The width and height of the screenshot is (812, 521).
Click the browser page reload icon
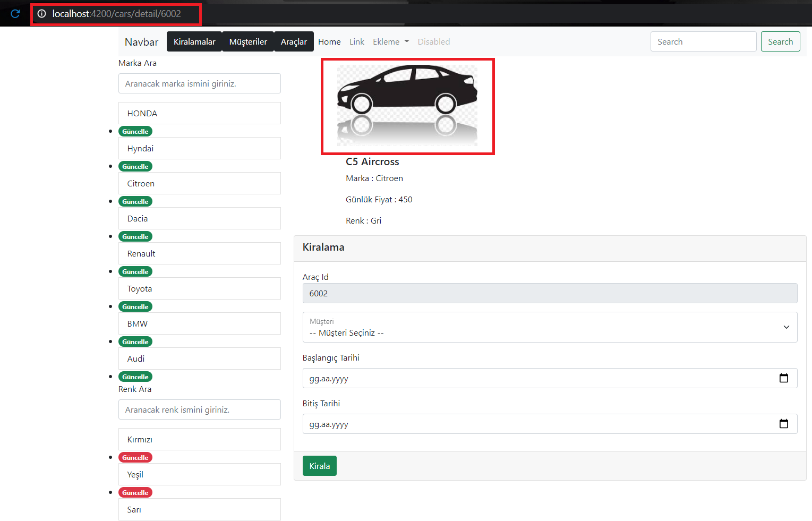point(14,14)
